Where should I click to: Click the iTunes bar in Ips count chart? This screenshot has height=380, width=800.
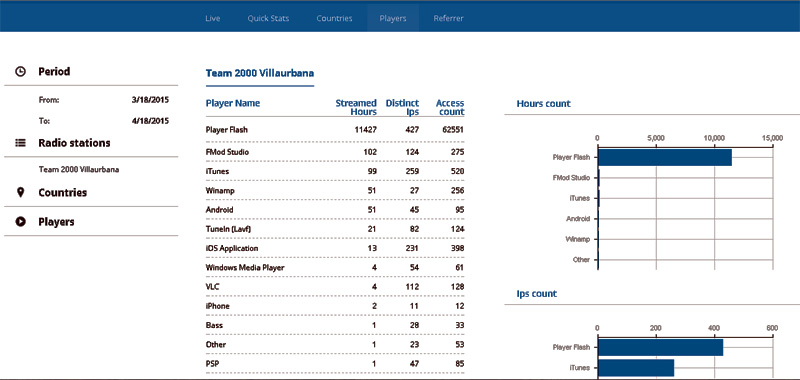pos(636,368)
